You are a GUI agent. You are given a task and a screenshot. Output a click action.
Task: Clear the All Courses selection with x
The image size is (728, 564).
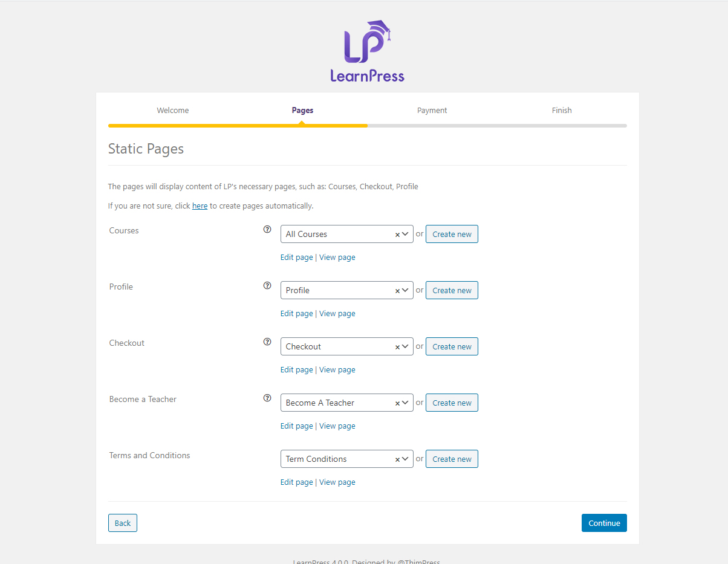pyautogui.click(x=397, y=235)
